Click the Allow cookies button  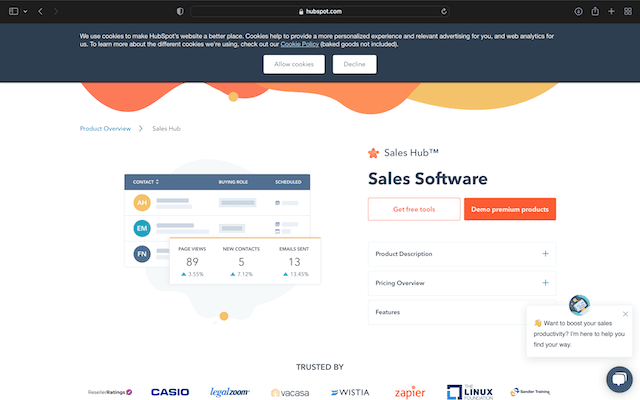(x=294, y=64)
